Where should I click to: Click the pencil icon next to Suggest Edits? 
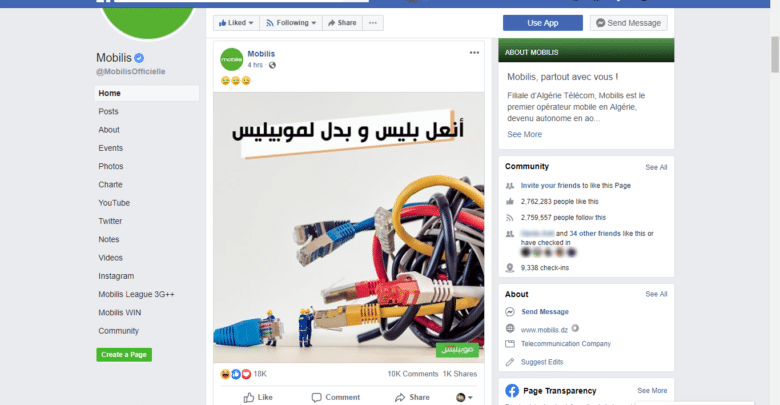510,362
